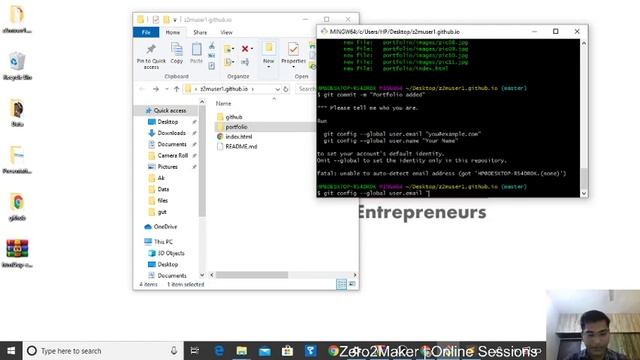Click the scroll-up arrow in the Git Bash window

click(x=584, y=43)
